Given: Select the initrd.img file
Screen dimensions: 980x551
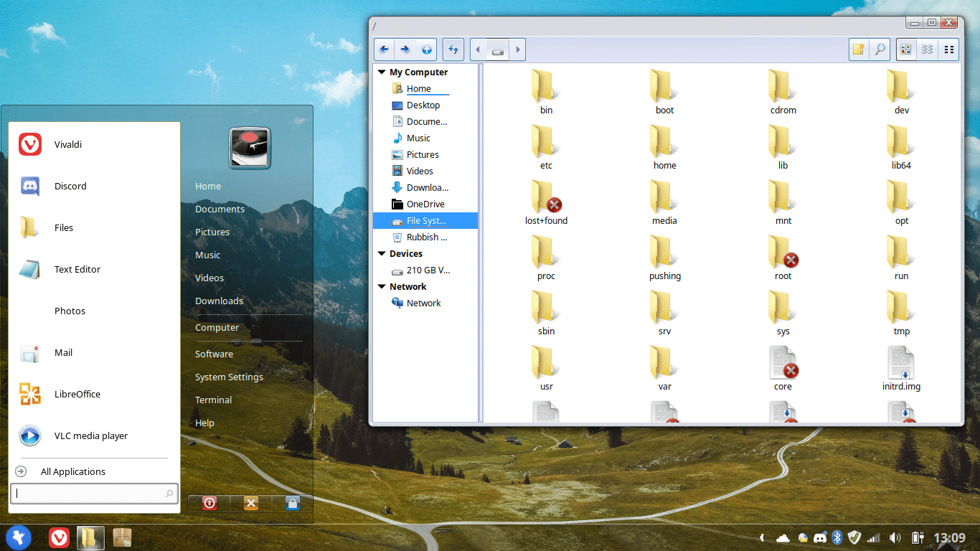Looking at the screenshot, I should pyautogui.click(x=901, y=368).
